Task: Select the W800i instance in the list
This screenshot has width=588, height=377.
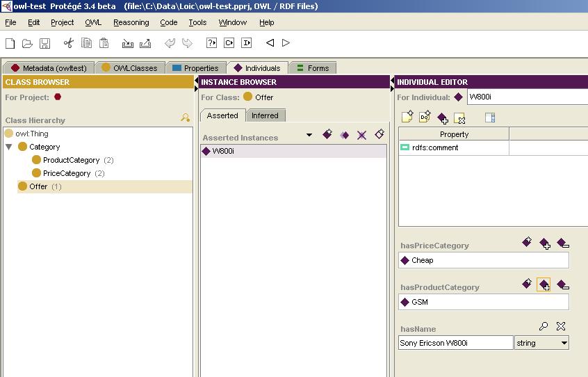Action: click(293, 151)
